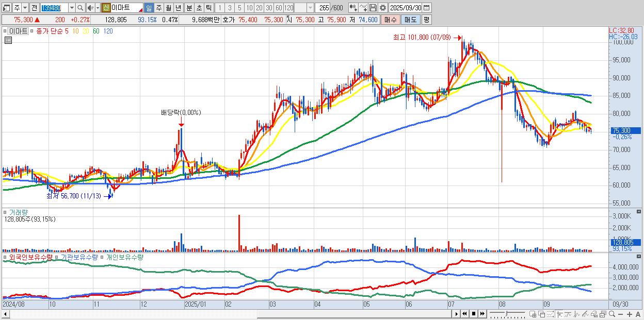Image resolution: width=644 pixels, height=320 pixels.
Task: Select interval 10 button
Action: click(249, 8)
